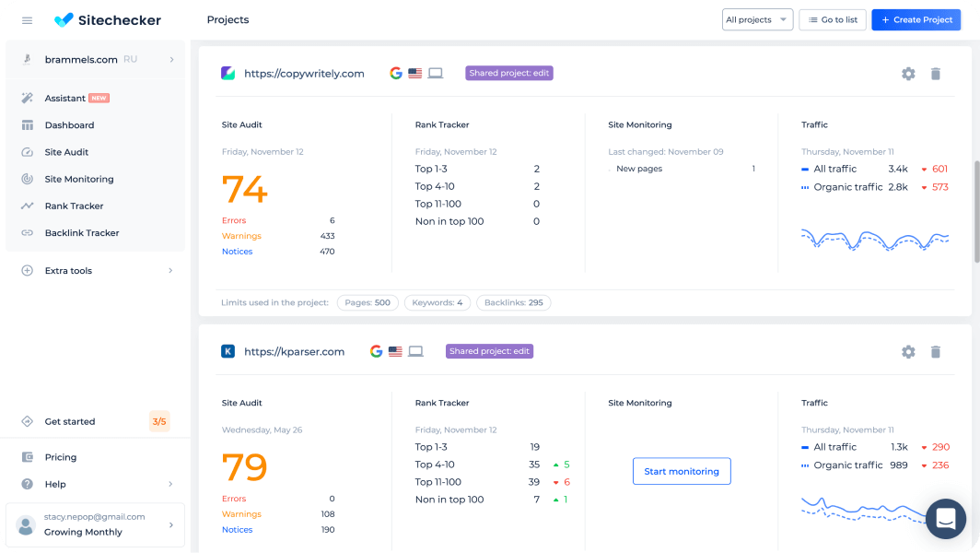Click desktop device icon beside kparser.com
Screen dimensions: 980x553
pyautogui.click(x=415, y=351)
